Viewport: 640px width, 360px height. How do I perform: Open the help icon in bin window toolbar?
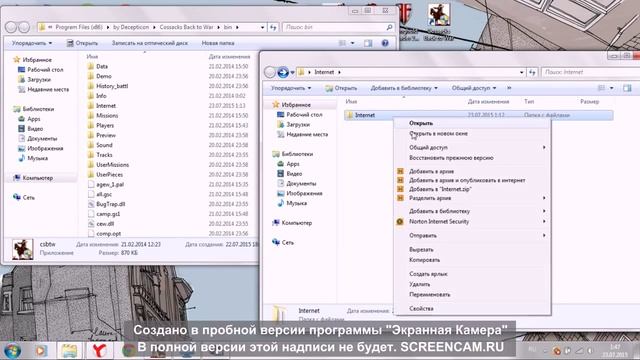tap(385, 43)
